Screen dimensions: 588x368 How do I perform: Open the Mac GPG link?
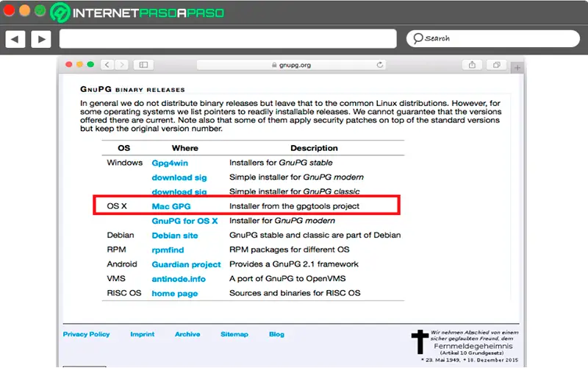click(171, 206)
